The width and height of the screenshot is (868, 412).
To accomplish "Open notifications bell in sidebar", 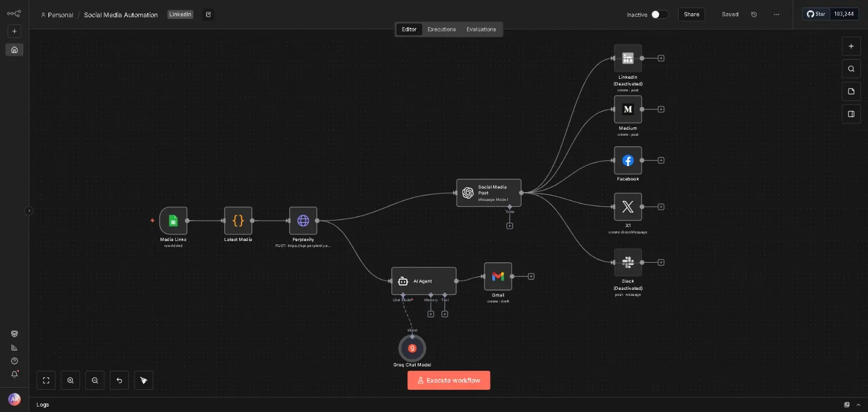I will pos(15,374).
